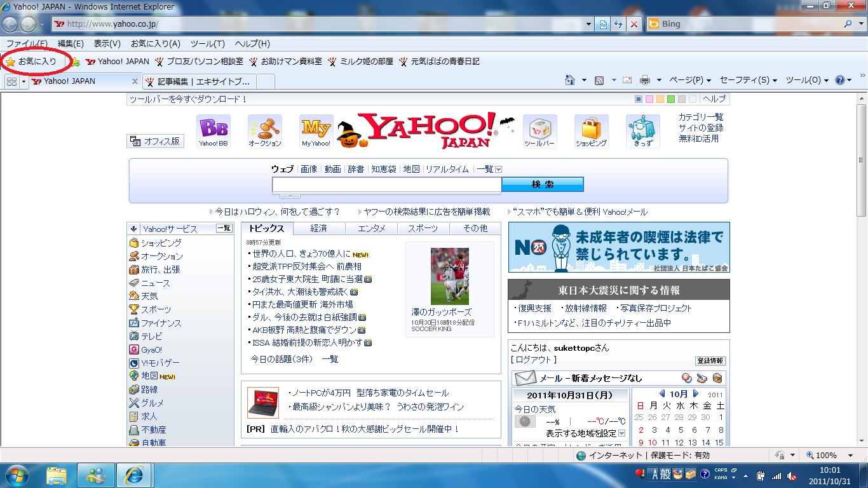This screenshot has height=488, width=868.
Task: Click the browser Back arrow button
Action: point(10,24)
